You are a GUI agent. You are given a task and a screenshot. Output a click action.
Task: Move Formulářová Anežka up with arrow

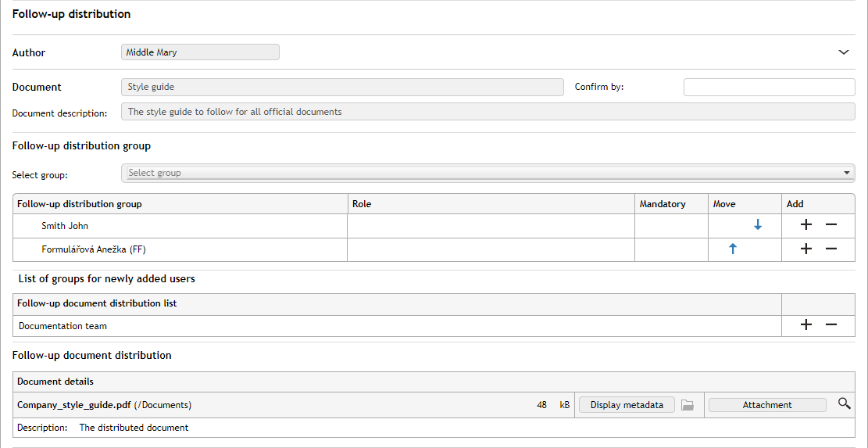[x=732, y=249]
